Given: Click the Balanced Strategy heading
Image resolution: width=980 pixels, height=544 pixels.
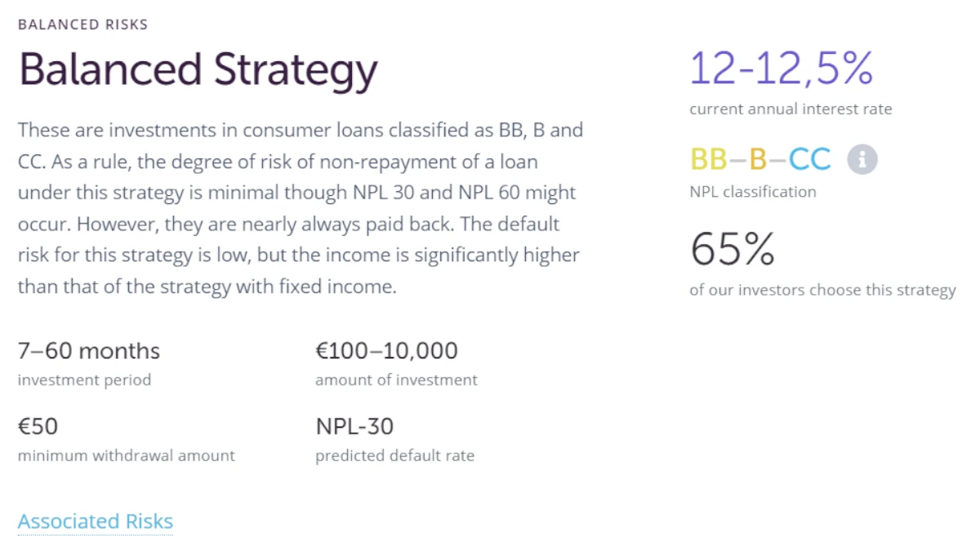Looking at the screenshot, I should pos(198,70).
